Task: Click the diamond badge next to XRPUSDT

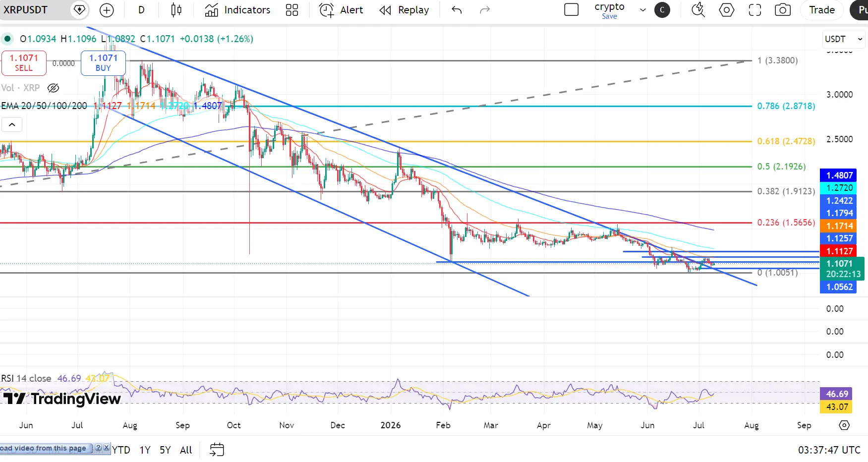Action: (79, 10)
